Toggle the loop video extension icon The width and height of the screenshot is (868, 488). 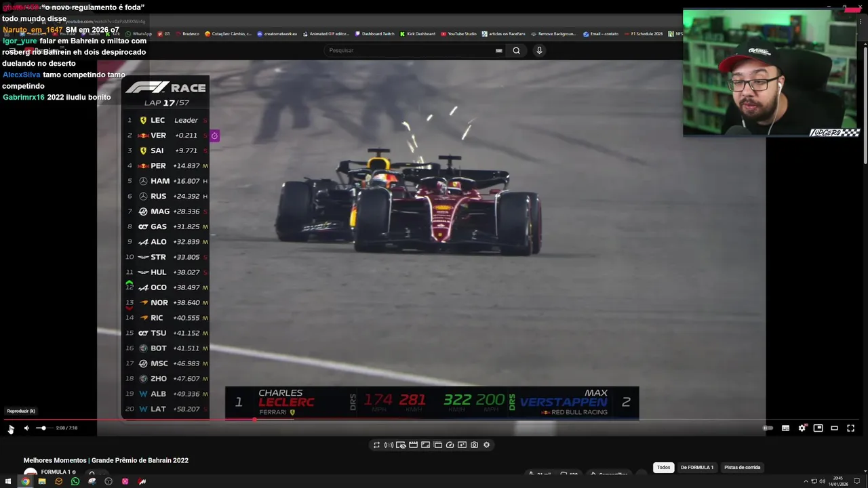click(376, 445)
